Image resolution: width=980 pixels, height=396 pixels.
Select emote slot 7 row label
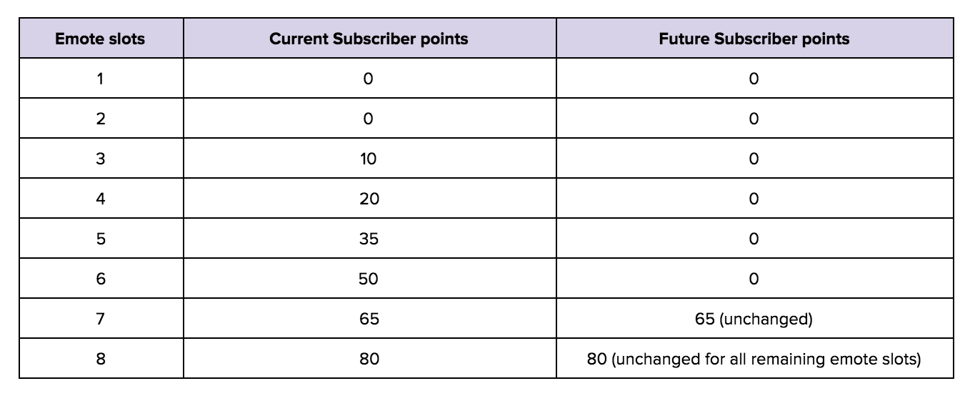pyautogui.click(x=100, y=319)
